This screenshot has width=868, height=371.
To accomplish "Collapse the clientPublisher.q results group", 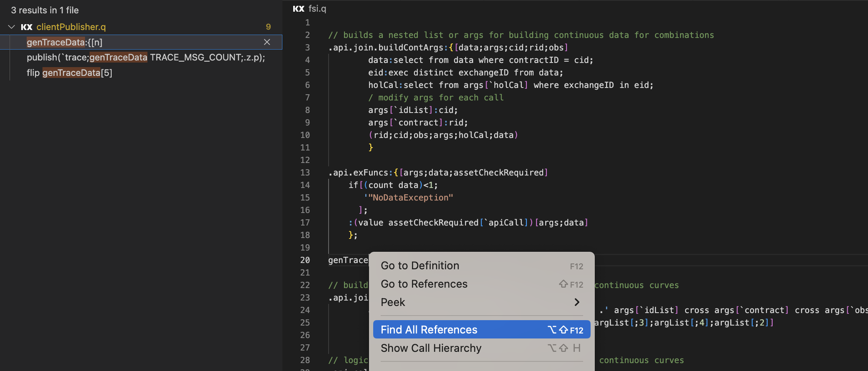I will [x=11, y=27].
